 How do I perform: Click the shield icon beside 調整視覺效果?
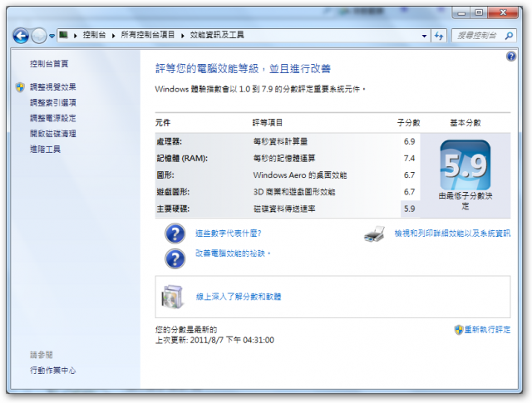coord(20,87)
